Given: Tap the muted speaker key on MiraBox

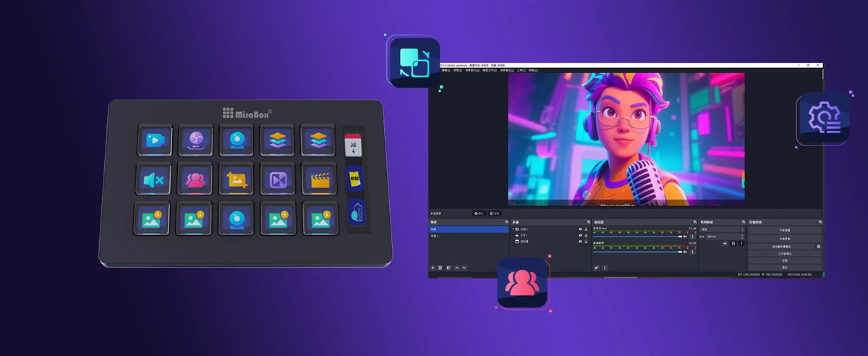Looking at the screenshot, I should 154,178.
